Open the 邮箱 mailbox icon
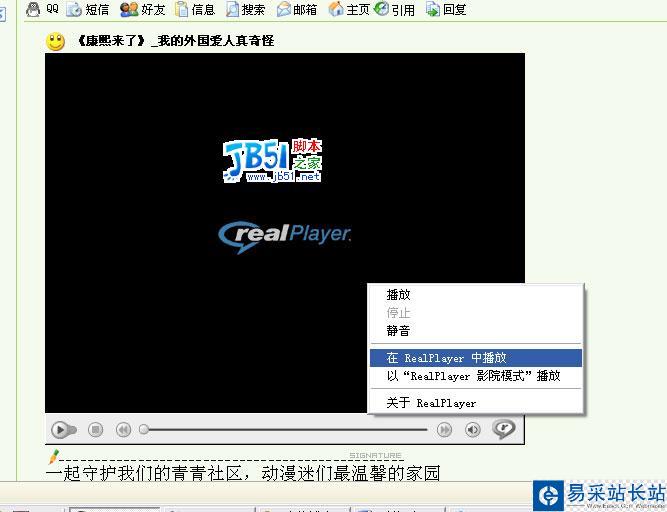 click(284, 9)
